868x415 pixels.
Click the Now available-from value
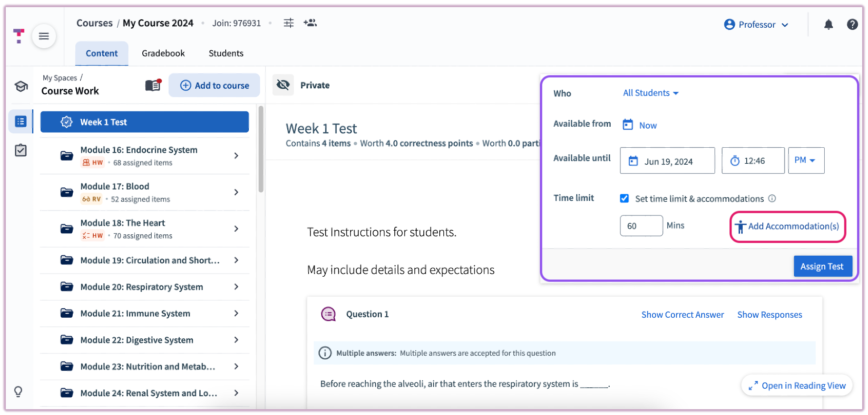(648, 125)
